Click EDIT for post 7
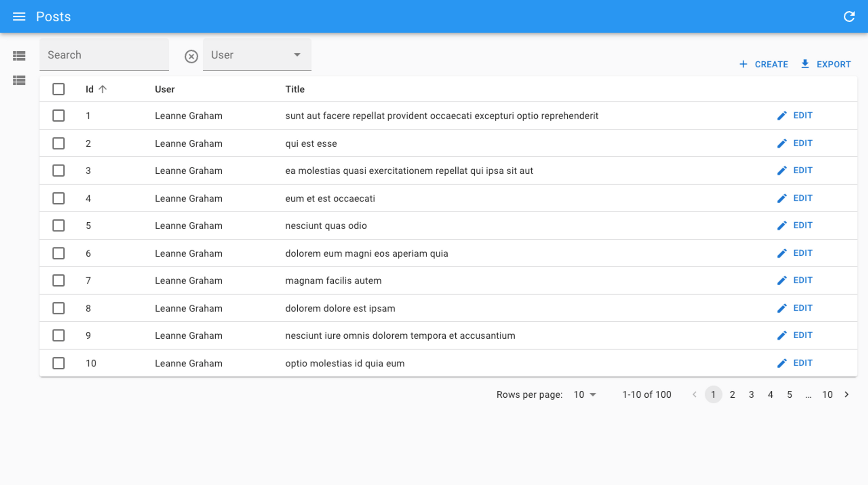This screenshot has width=868, height=485. (x=802, y=280)
